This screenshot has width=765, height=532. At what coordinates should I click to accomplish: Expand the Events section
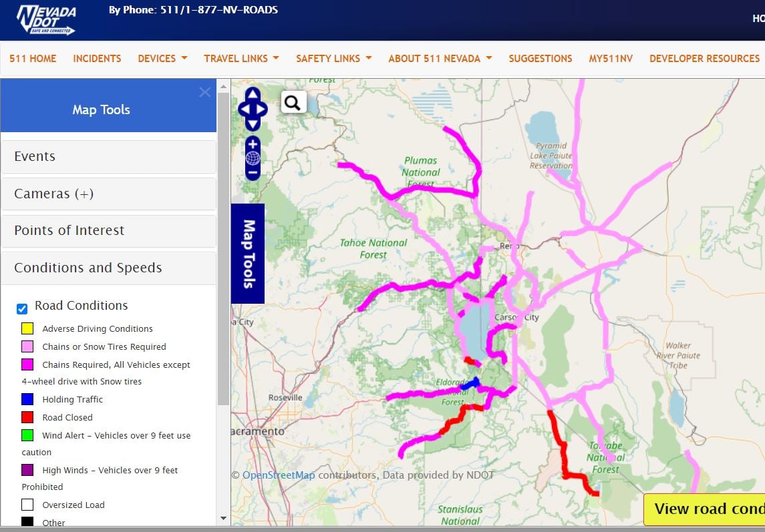click(108, 156)
